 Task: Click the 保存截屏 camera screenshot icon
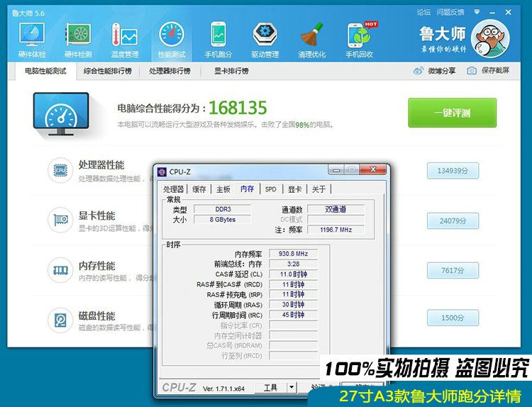click(x=472, y=71)
